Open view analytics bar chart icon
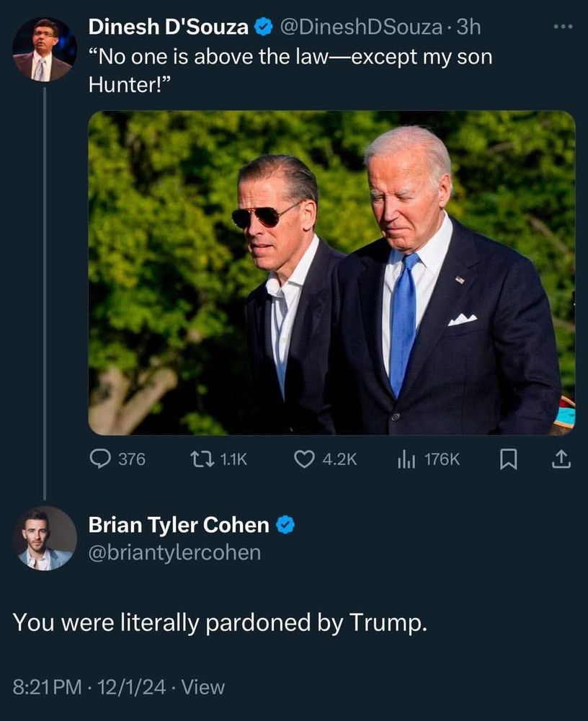This screenshot has width=588, height=721. [x=407, y=459]
